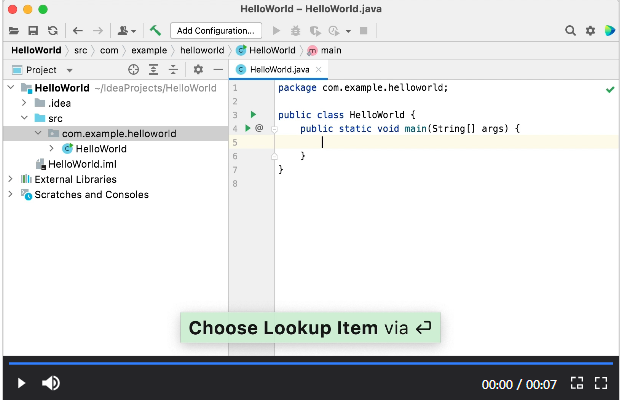The height and width of the screenshot is (400, 621).
Task: Click the JetBrains colorful logo icon
Action: 610,30
